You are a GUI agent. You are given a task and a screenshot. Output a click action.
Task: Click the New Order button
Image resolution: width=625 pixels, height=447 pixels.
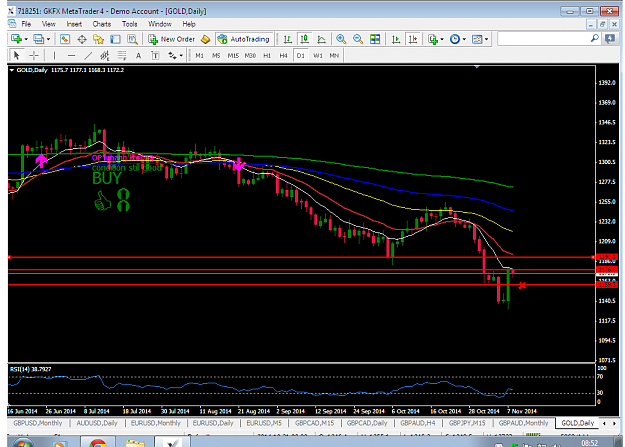[172, 39]
